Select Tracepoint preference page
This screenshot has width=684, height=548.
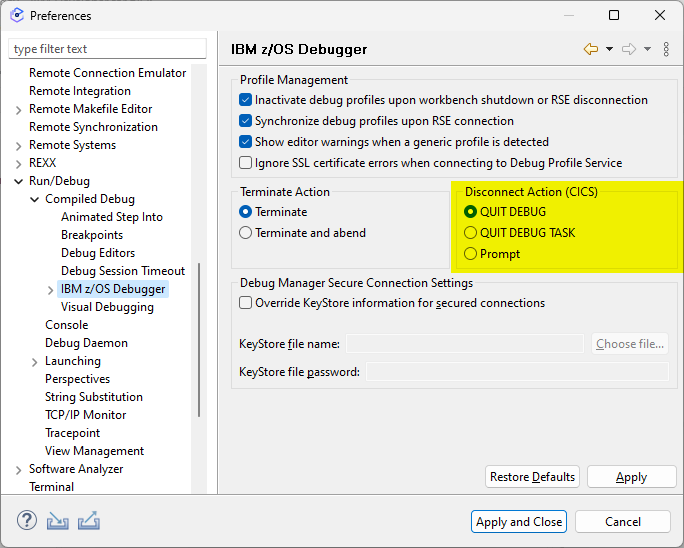click(x=72, y=433)
